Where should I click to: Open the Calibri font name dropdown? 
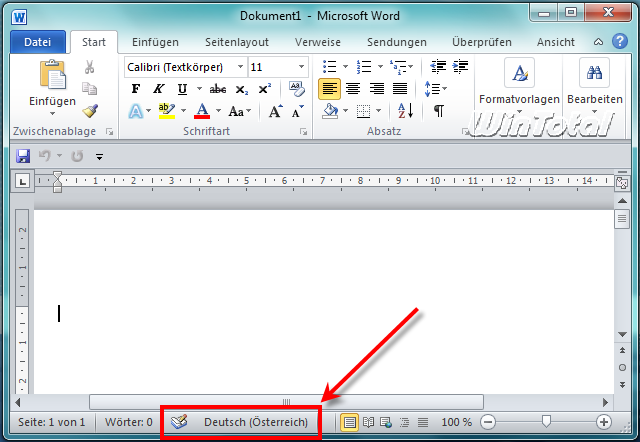(240, 67)
